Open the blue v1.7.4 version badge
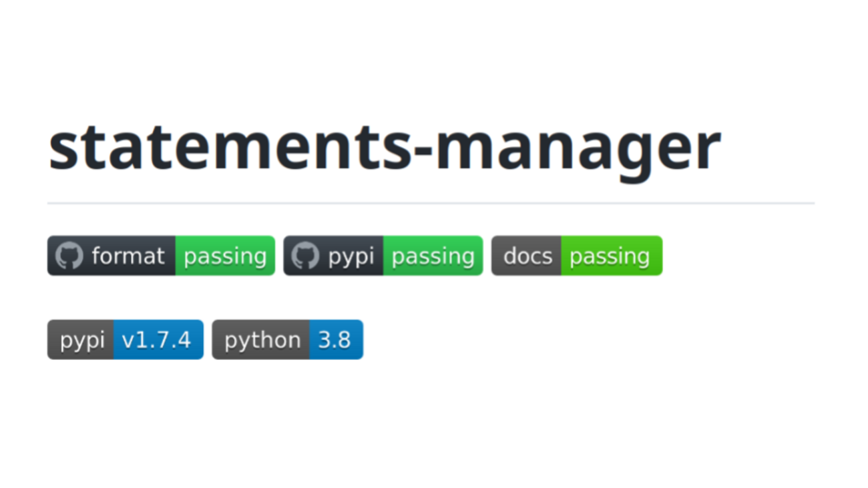The image size is (868, 488). [158, 340]
